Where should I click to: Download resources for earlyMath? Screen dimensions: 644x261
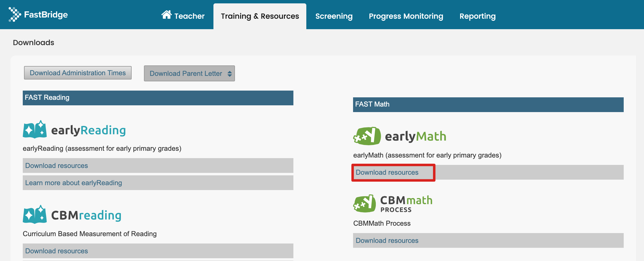pyautogui.click(x=387, y=173)
